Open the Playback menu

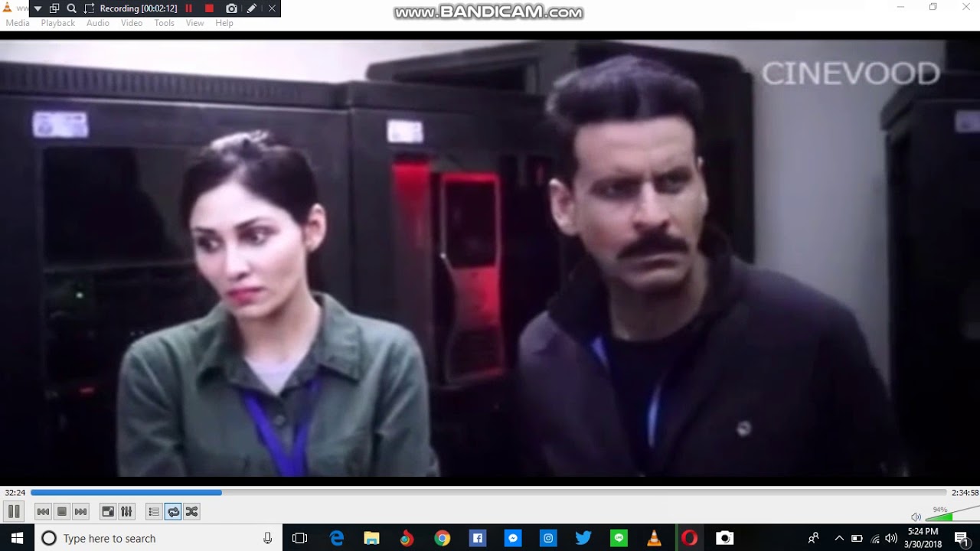click(x=58, y=23)
